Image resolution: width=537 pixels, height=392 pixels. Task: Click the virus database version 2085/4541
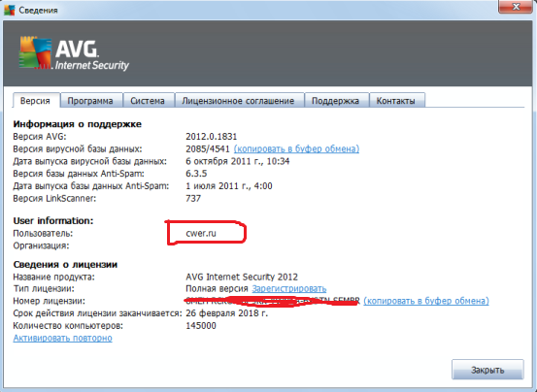click(208, 148)
